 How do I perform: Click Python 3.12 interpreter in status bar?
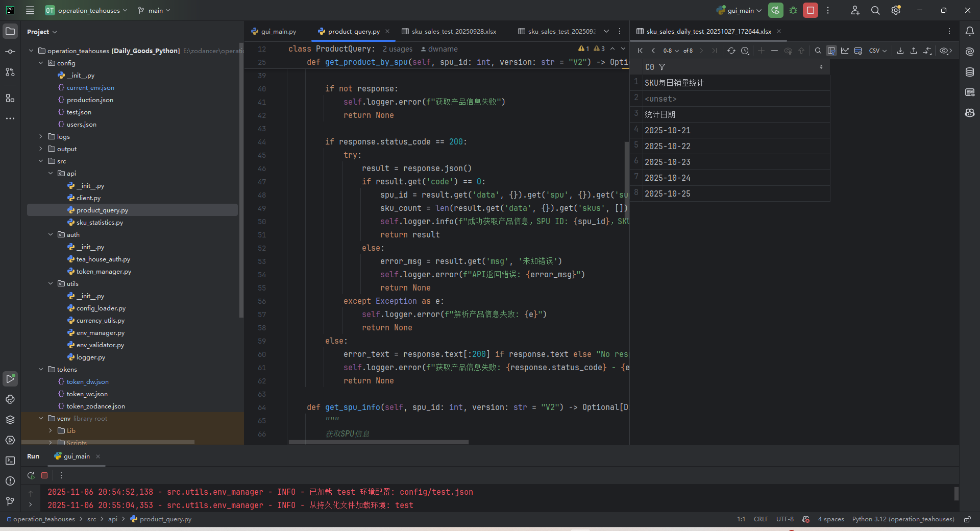point(903,519)
